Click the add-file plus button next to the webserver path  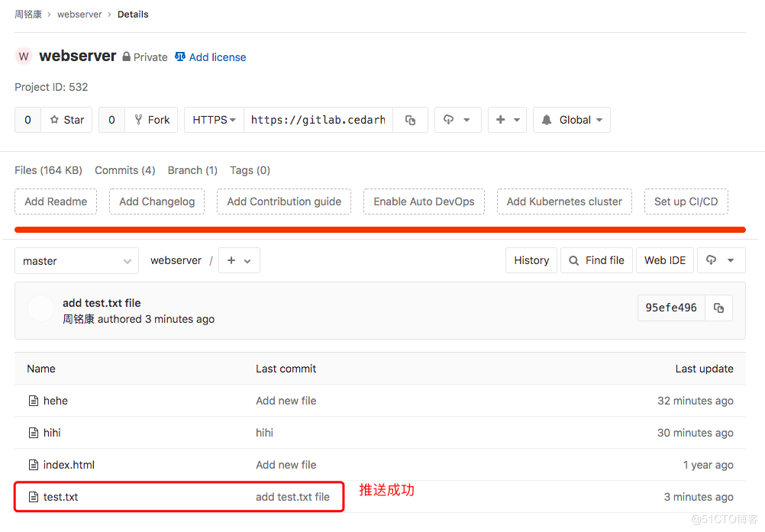tap(239, 260)
